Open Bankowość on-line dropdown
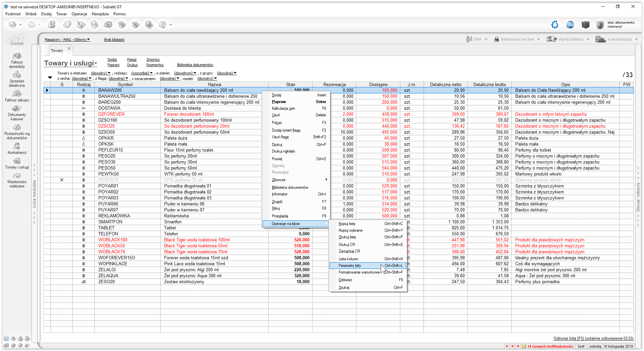Viewport: 644px width, 351px height. point(517,39)
